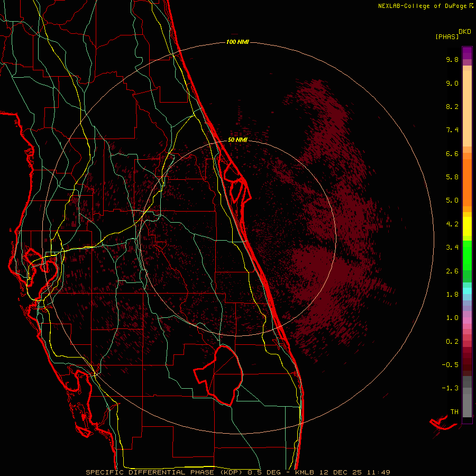
Task: Click the 1.0 value on color scale
Action: 452,318
